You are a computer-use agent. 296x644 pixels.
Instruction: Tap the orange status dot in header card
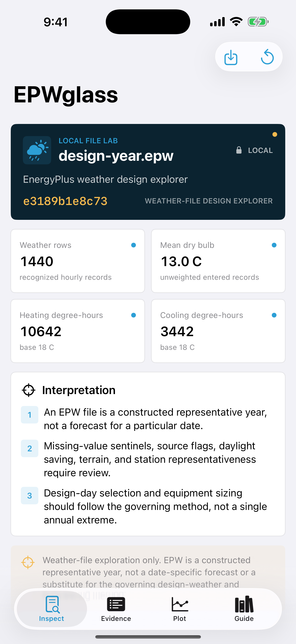(274, 135)
